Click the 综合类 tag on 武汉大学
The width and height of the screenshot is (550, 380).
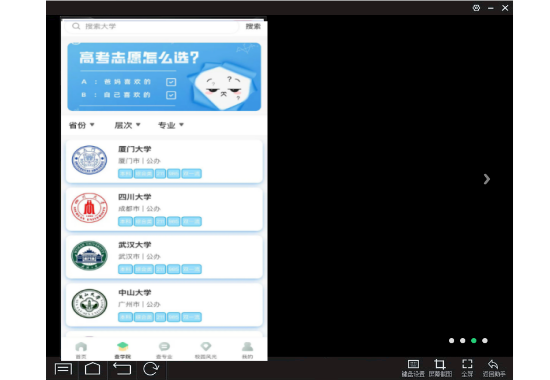[144, 269]
